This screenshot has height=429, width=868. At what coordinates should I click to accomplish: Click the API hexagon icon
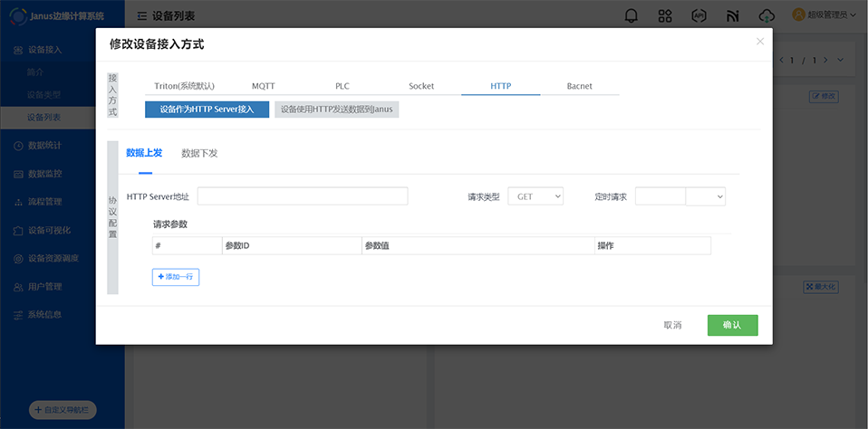point(699,15)
